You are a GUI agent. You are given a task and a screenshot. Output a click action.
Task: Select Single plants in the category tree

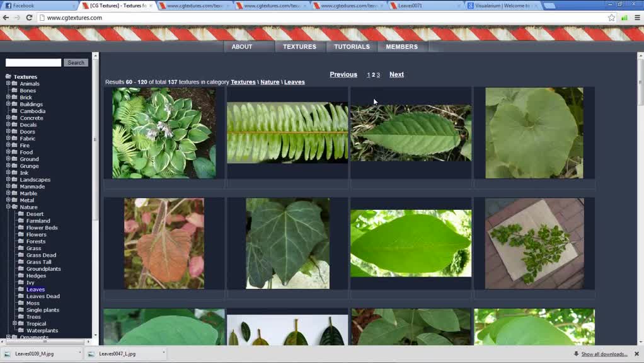(43, 310)
